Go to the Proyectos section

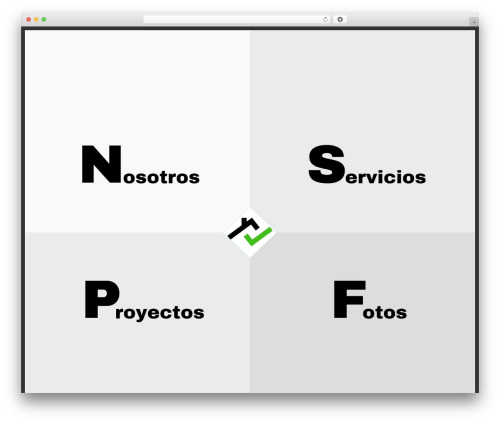coord(144,301)
